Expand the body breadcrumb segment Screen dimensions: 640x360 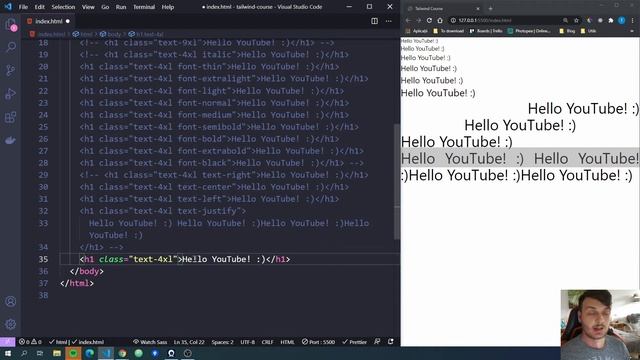(111, 34)
